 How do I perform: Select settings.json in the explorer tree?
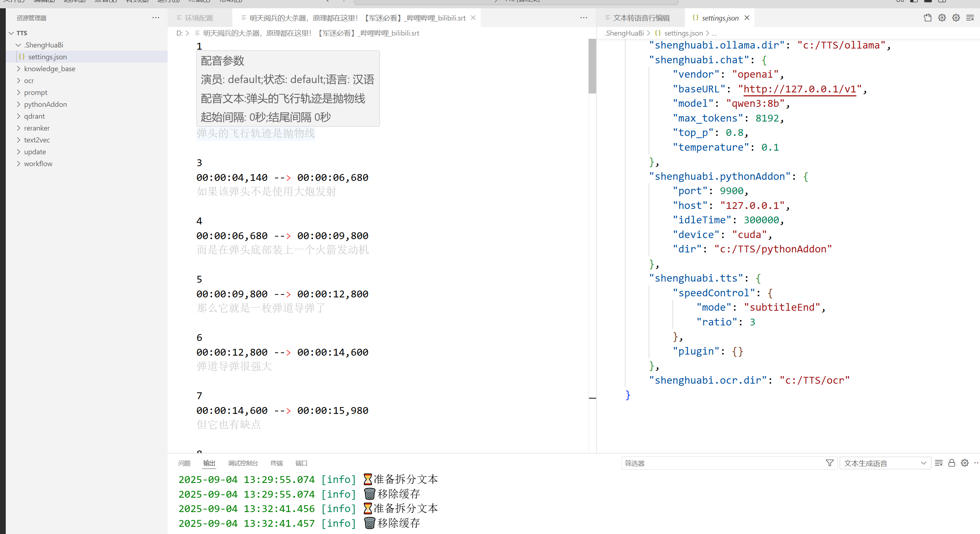pyautogui.click(x=47, y=57)
